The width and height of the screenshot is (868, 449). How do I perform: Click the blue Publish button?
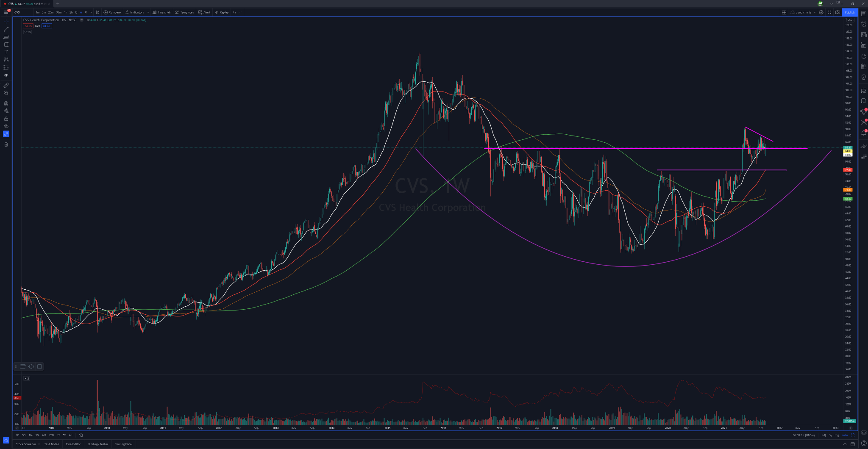click(850, 12)
